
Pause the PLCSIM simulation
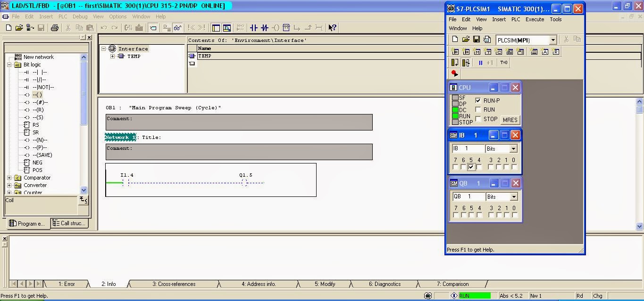tap(481, 63)
